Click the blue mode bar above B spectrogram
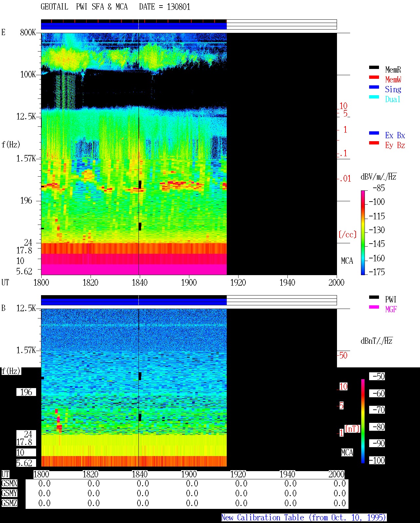The image size is (420, 523). click(x=134, y=300)
